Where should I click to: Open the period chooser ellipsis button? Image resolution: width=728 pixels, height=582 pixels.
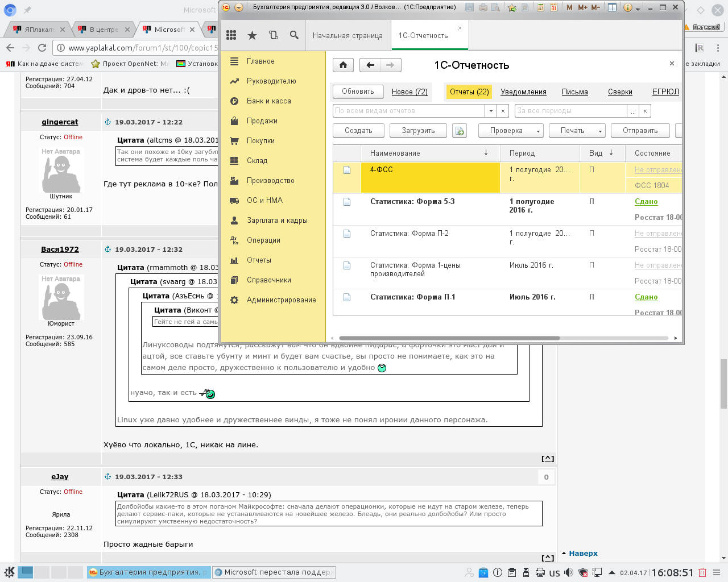[x=633, y=111]
